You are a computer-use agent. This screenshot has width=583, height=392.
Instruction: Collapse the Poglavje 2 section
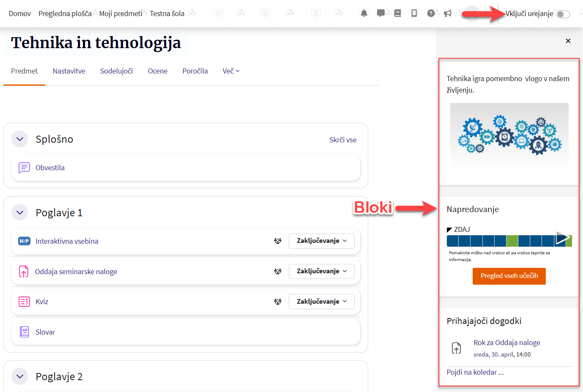click(x=20, y=376)
